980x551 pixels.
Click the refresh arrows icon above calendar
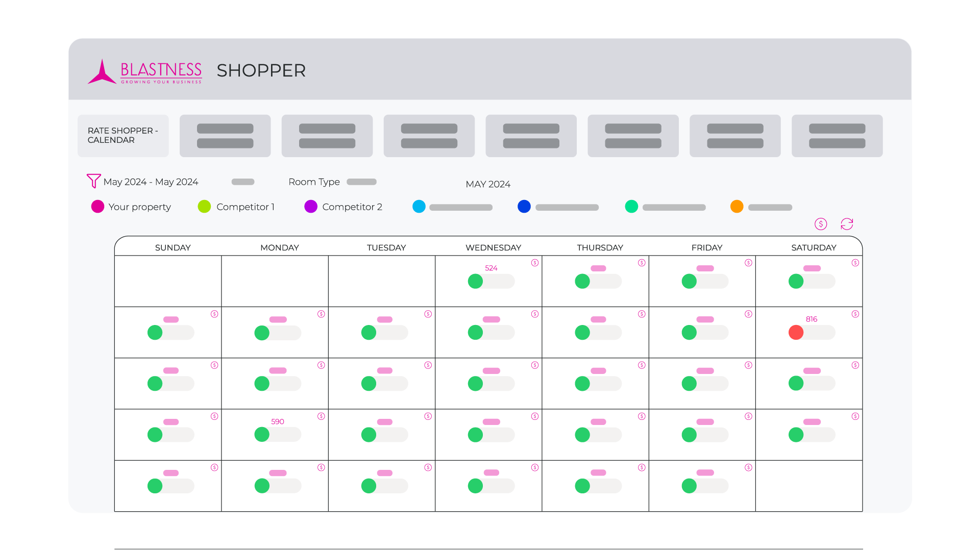coord(847,224)
